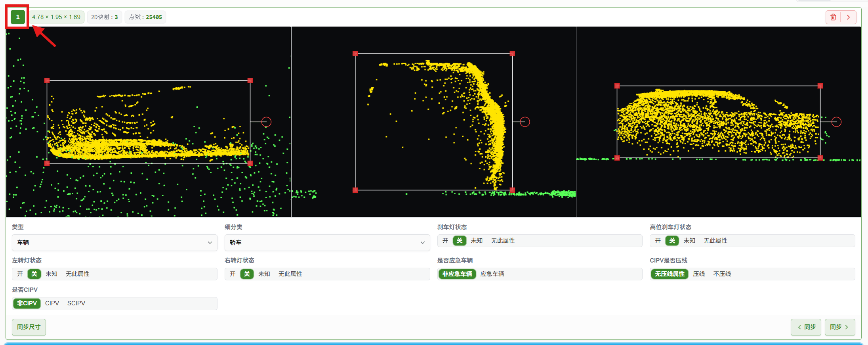Set 左转灯状态 to 未知

[52, 274]
